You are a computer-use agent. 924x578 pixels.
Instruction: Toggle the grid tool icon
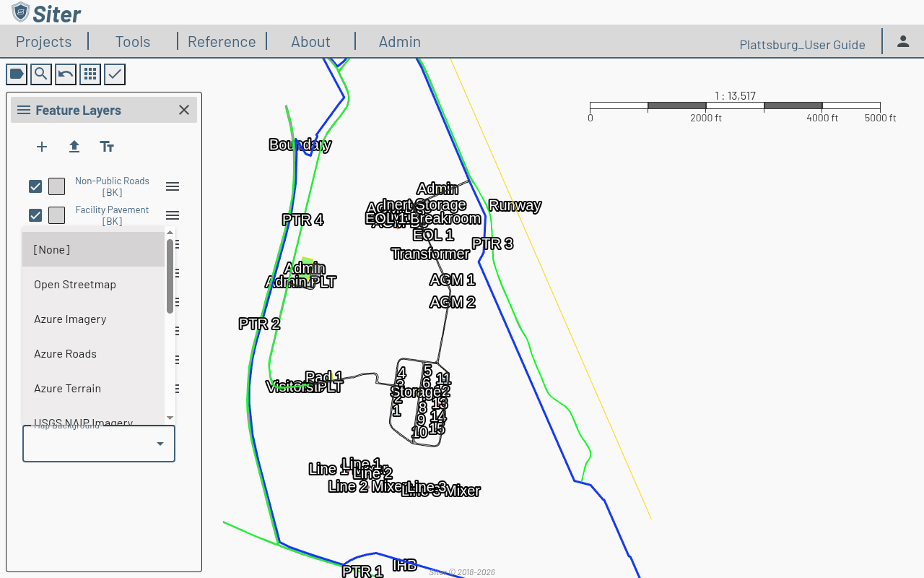90,74
